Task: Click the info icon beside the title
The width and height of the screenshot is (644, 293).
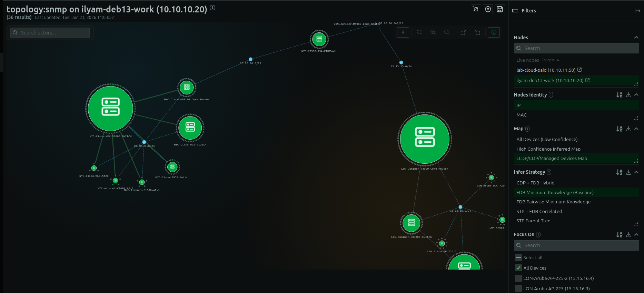Action: [212, 8]
